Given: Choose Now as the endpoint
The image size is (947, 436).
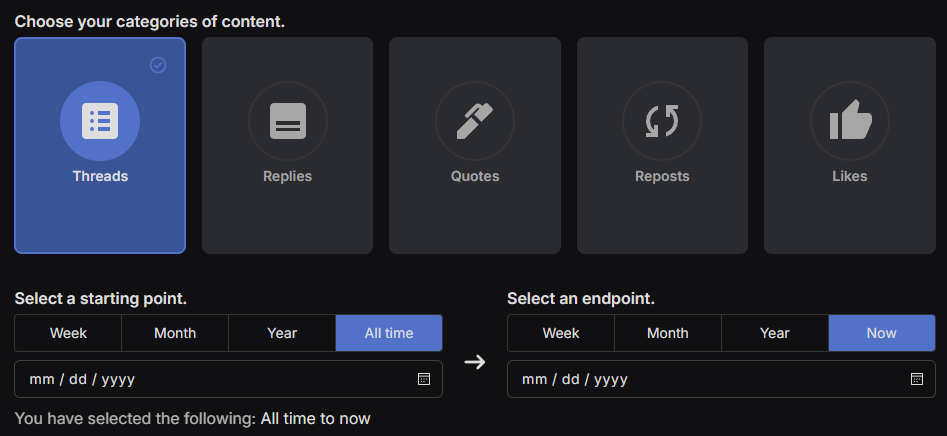Looking at the screenshot, I should click(x=882, y=333).
